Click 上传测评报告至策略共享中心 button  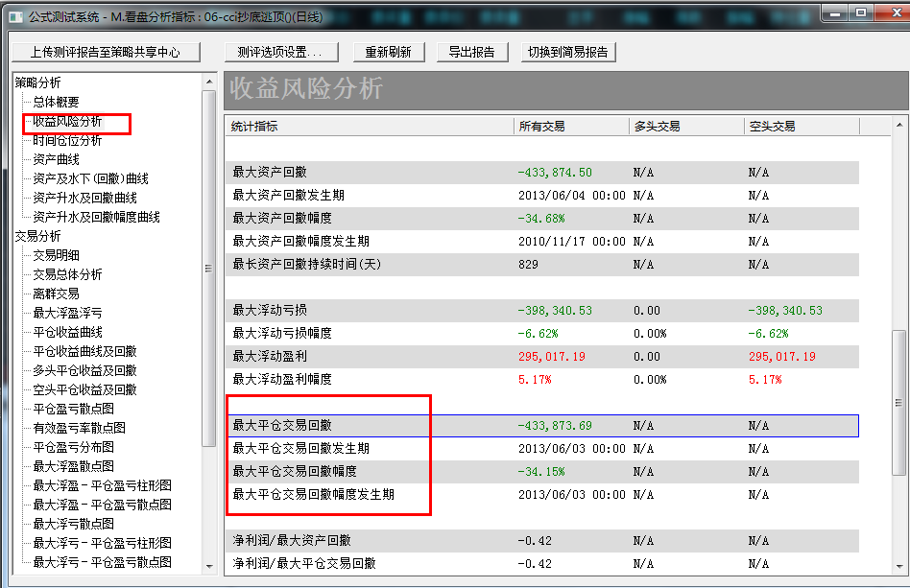pos(106,52)
